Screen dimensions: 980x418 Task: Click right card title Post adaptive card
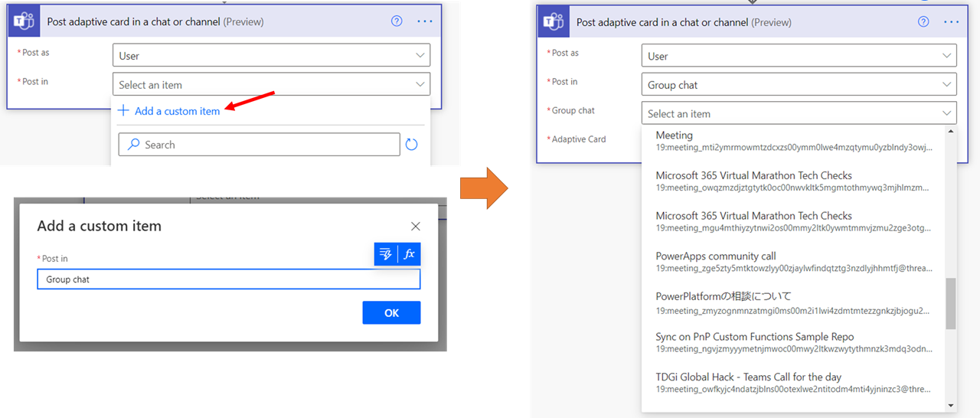pyautogui.click(x=684, y=22)
